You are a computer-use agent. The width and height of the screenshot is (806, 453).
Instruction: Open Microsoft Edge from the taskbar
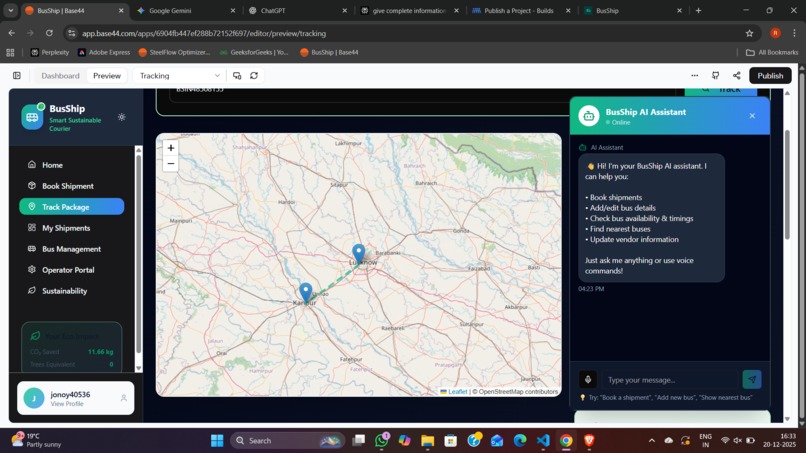pyautogui.click(x=520, y=441)
